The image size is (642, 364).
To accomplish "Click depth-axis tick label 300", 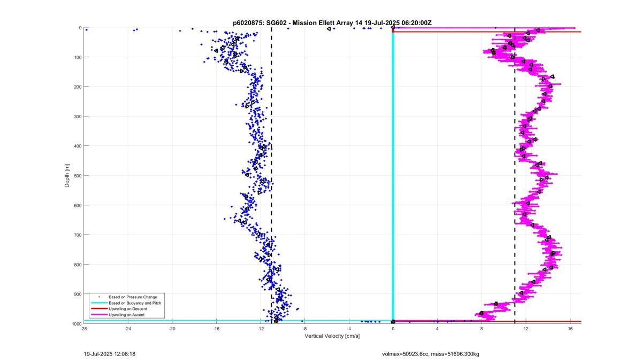I will pyautogui.click(x=78, y=117).
